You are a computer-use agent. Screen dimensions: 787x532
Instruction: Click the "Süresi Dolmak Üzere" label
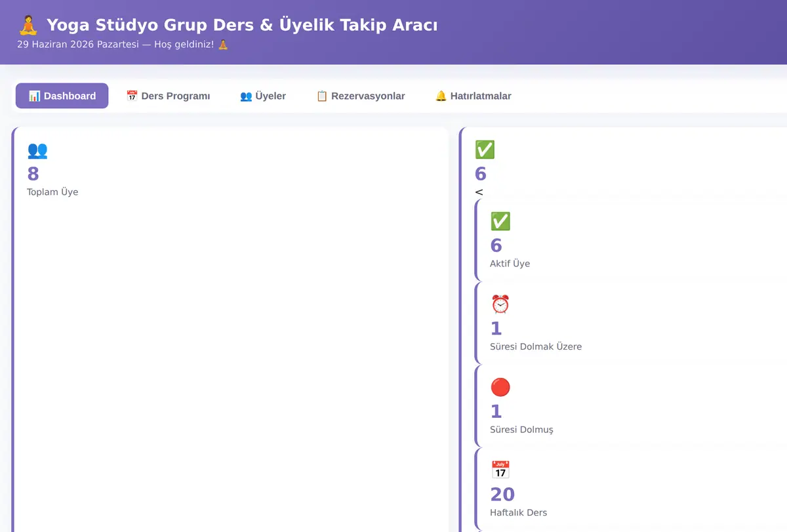tap(536, 346)
